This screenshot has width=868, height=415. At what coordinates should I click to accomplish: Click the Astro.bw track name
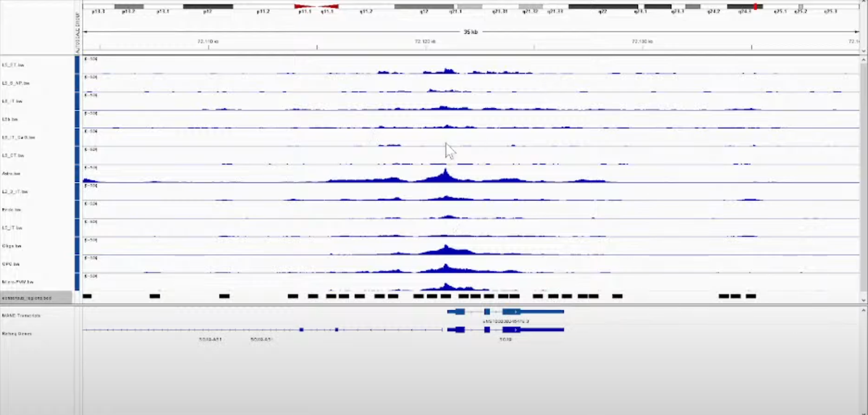coord(11,174)
